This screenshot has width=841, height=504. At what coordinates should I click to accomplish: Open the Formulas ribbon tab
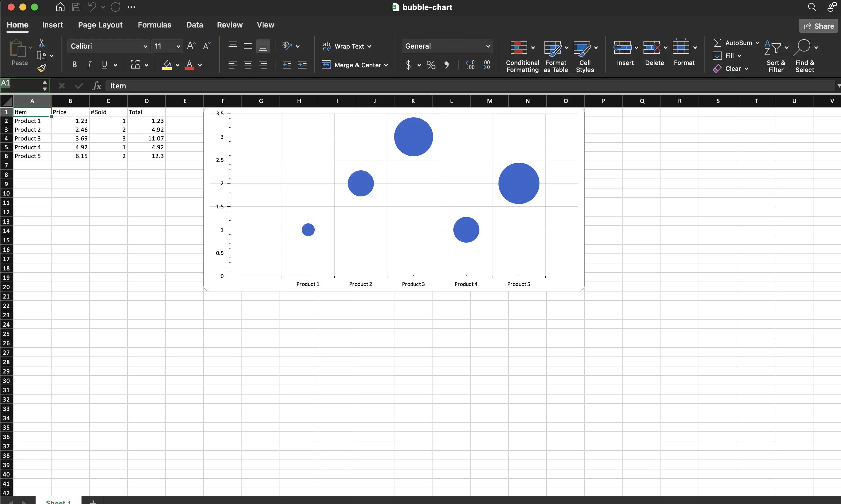[154, 25]
